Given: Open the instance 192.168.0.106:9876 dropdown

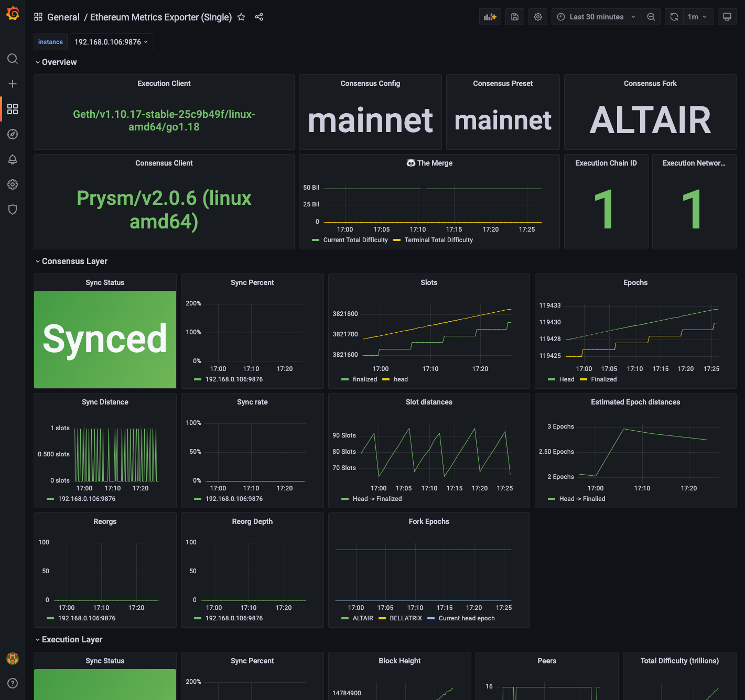Looking at the screenshot, I should point(112,42).
